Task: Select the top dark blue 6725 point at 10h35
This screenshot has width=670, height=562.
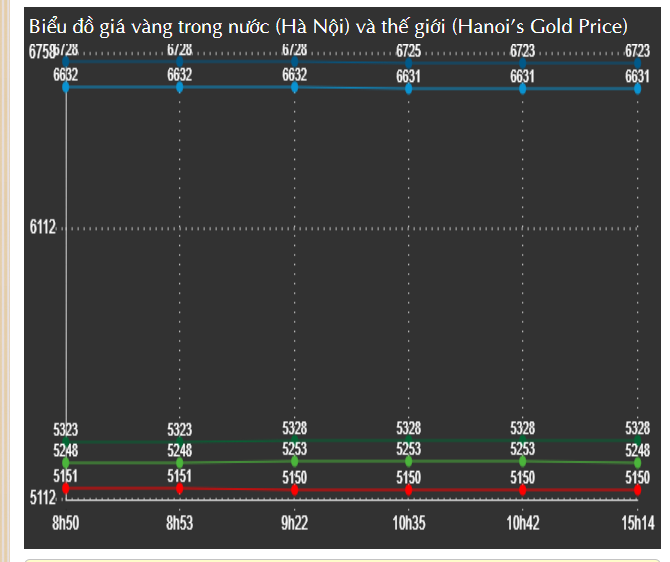Action: [x=409, y=63]
